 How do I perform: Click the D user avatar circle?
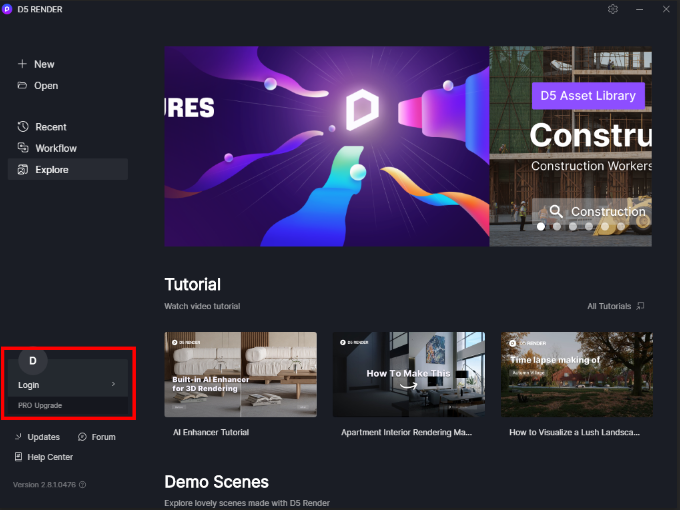[33, 361]
